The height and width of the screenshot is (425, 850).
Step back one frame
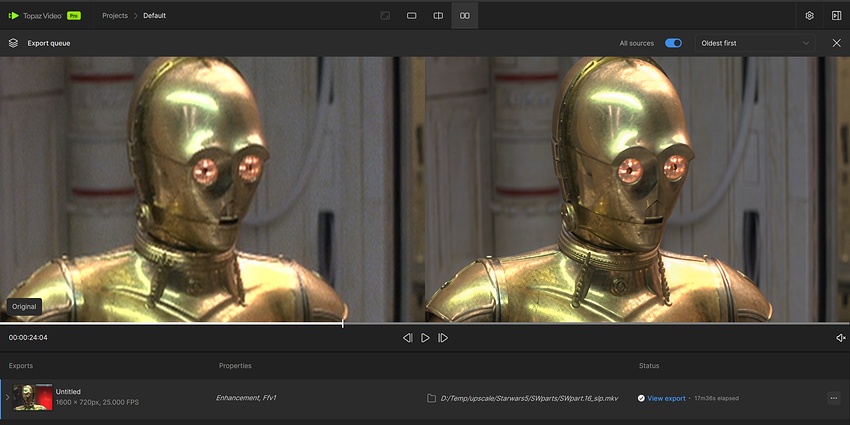tap(408, 338)
